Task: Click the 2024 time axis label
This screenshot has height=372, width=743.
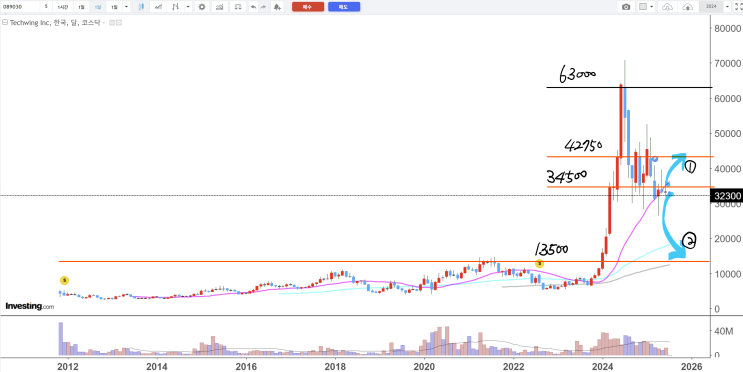Action: tap(603, 366)
